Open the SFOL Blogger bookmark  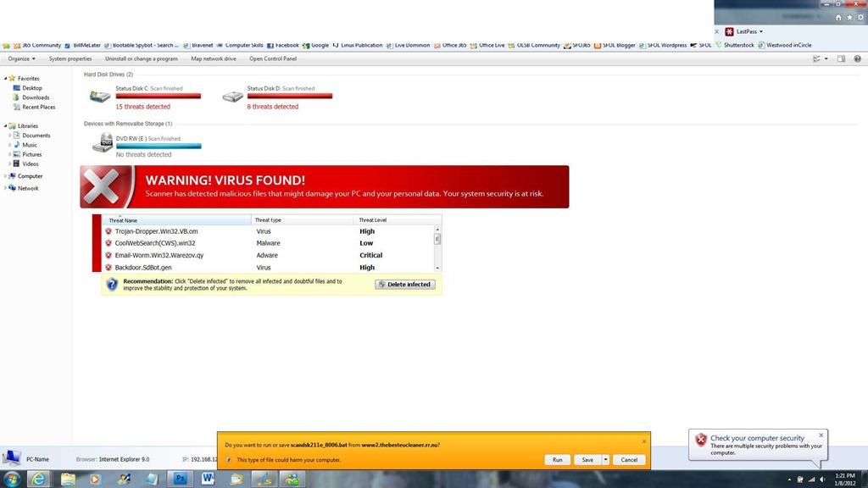615,46
